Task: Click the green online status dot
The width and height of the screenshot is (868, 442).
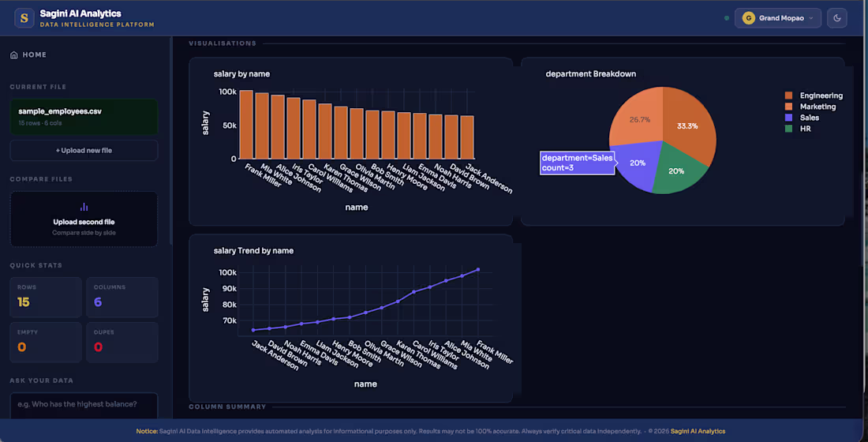Action: pyautogui.click(x=726, y=17)
